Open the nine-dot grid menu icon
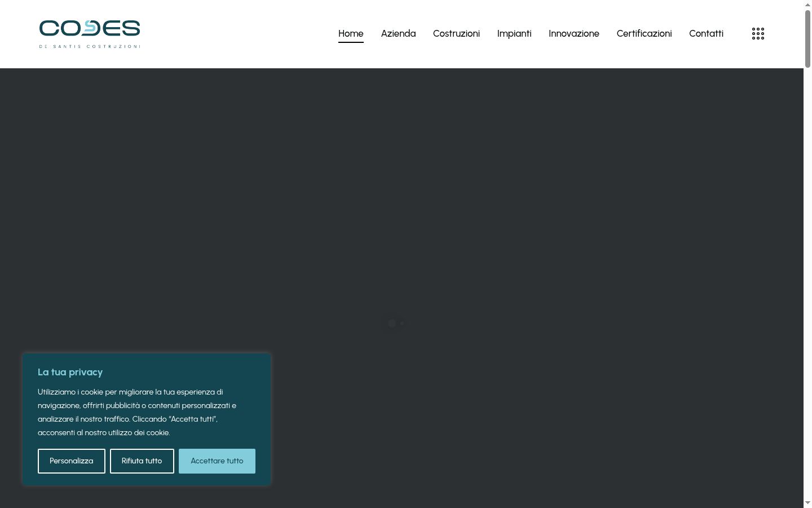 (x=758, y=34)
